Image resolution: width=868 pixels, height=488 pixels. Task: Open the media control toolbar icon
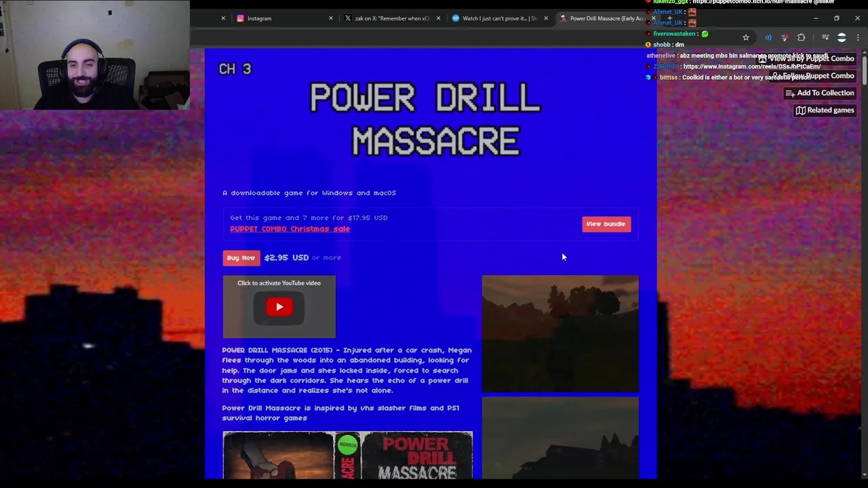[825, 37]
